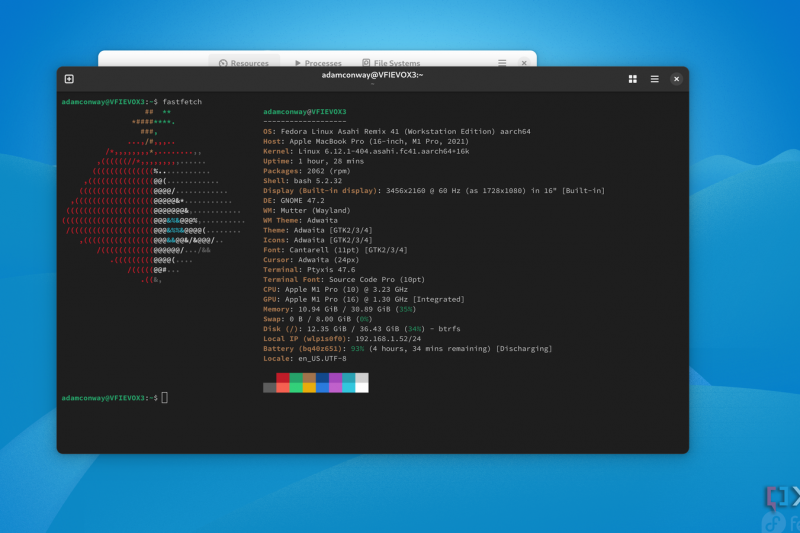Open a new terminal tab in Ptyxis

(69, 79)
